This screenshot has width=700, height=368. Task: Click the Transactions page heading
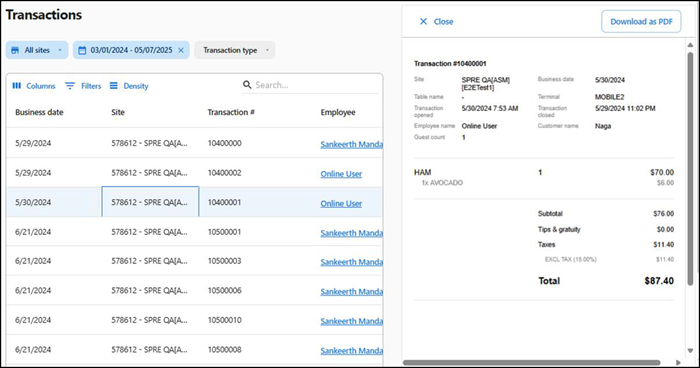[x=44, y=15]
